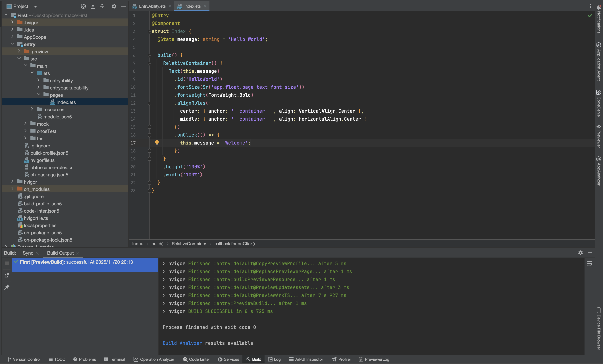Screen dimensions: 603x364
Task: Open the Terminal tool window
Action: [115, 359]
